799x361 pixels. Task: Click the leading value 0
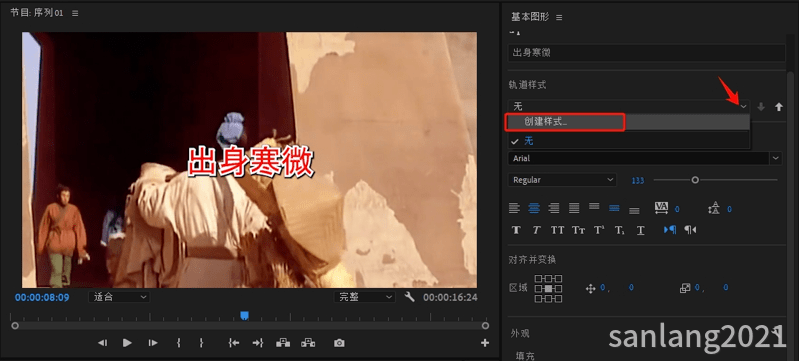(729, 209)
